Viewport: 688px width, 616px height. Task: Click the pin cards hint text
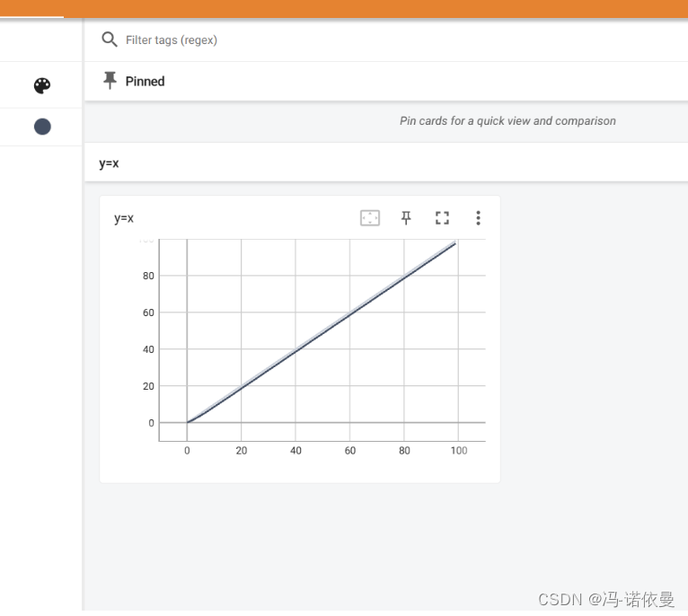[x=507, y=120]
